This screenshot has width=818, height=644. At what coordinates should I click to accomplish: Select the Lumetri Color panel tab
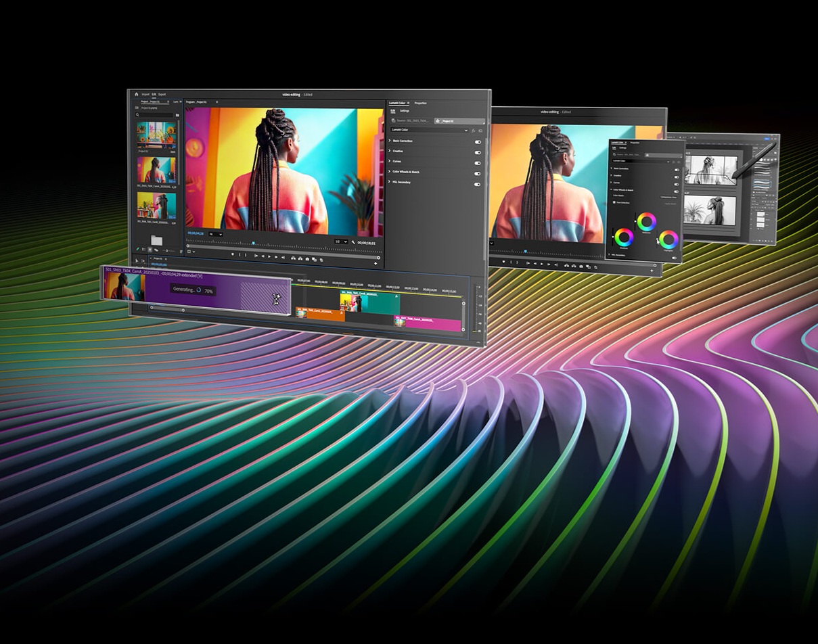[396, 103]
